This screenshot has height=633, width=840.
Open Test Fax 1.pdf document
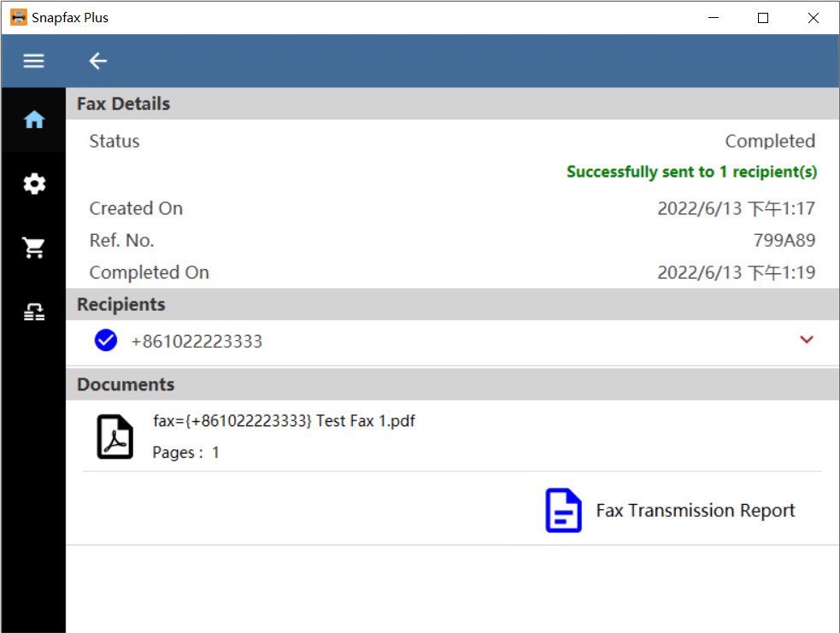pyautogui.click(x=284, y=421)
